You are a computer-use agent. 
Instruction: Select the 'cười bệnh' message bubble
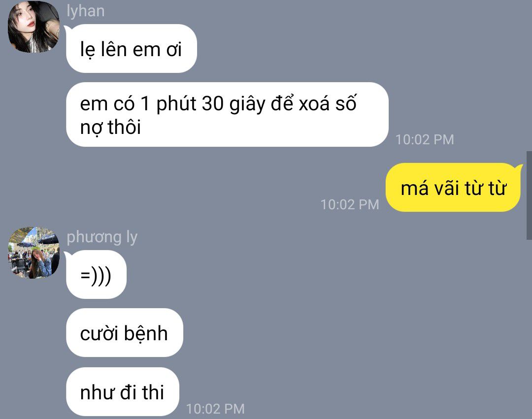(x=124, y=332)
